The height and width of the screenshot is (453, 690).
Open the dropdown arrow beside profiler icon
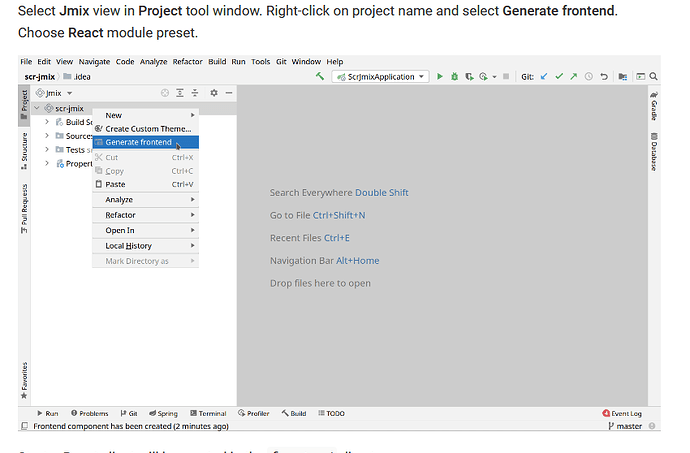(495, 77)
